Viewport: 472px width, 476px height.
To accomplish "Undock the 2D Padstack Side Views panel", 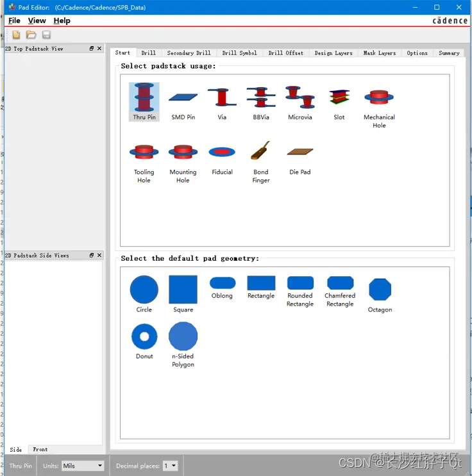I will pos(92,256).
